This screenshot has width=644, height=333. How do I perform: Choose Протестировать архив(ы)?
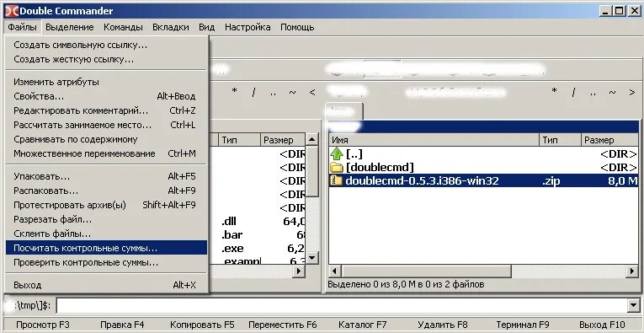pos(106,205)
